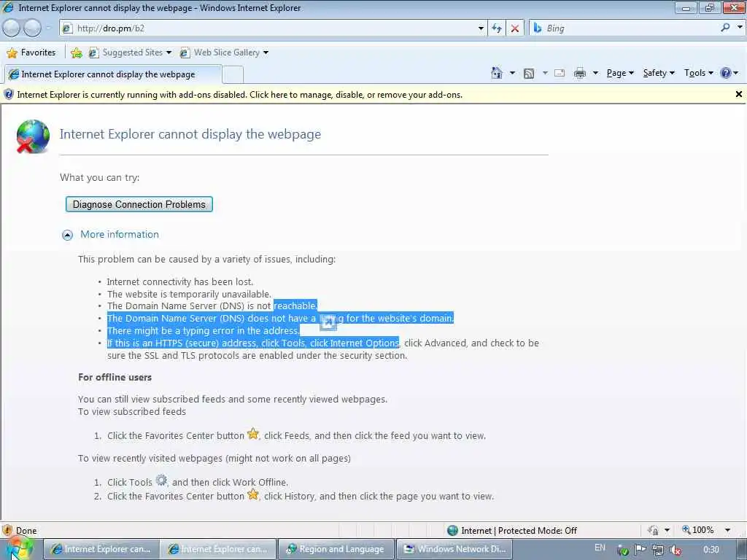The width and height of the screenshot is (747, 560).
Task: Open a new blank tab
Action: [233, 75]
